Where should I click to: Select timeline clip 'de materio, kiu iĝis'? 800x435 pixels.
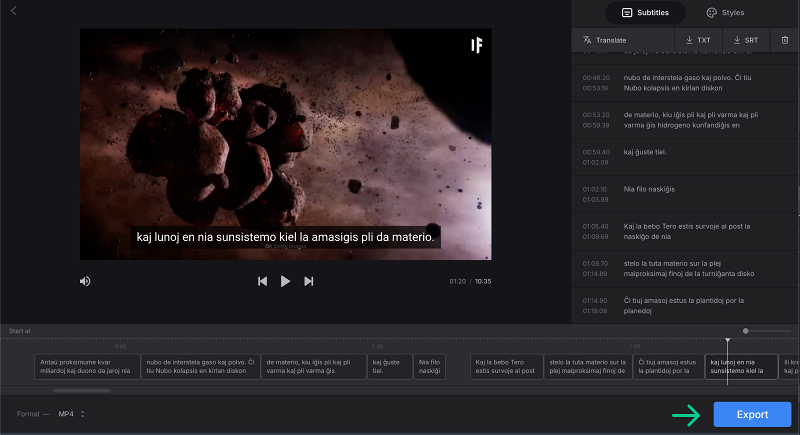pos(314,367)
